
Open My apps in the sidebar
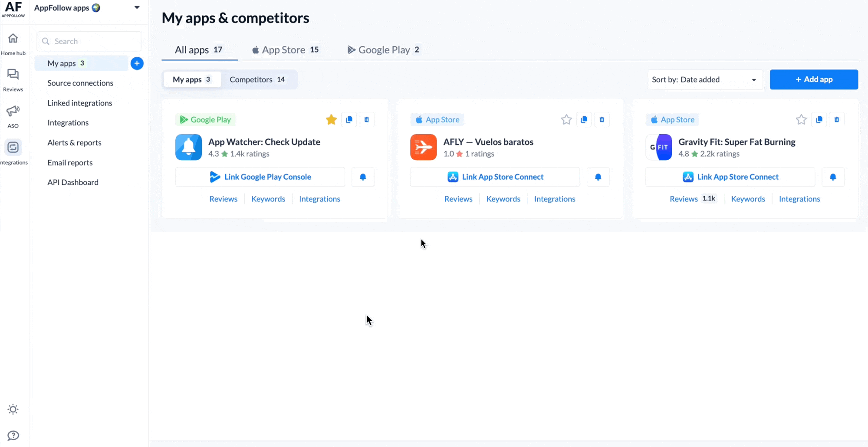click(82, 63)
